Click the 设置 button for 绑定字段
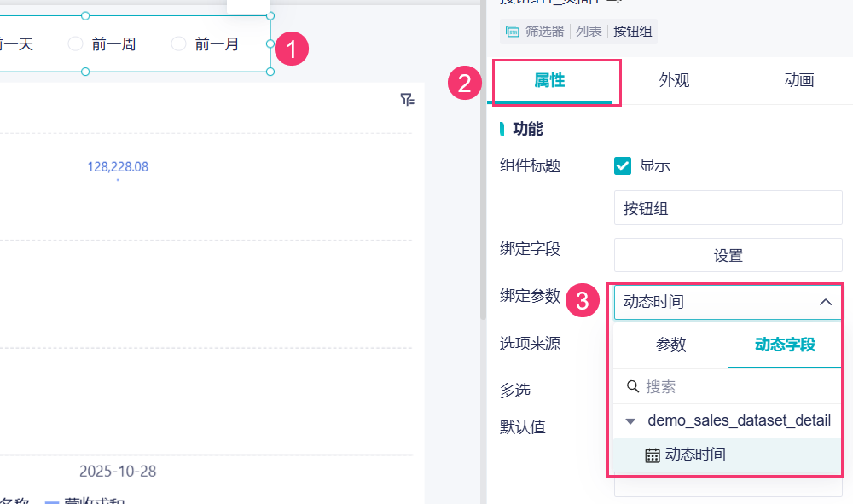This screenshot has height=504, width=853. pos(728,255)
